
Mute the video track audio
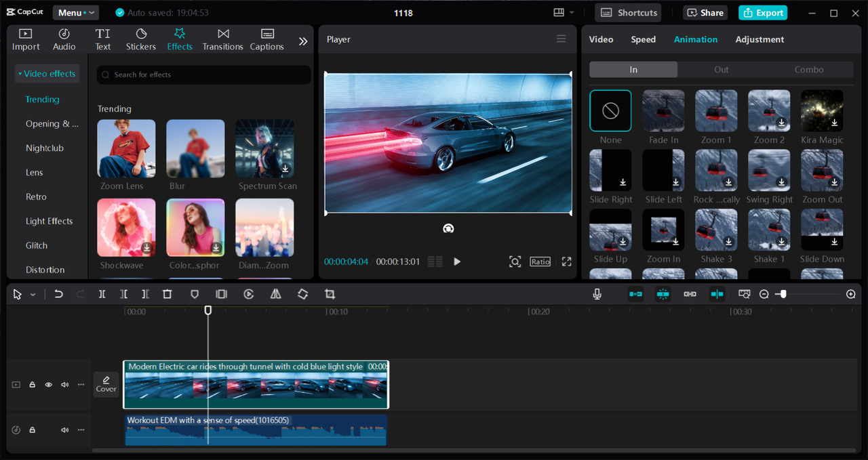(x=65, y=385)
